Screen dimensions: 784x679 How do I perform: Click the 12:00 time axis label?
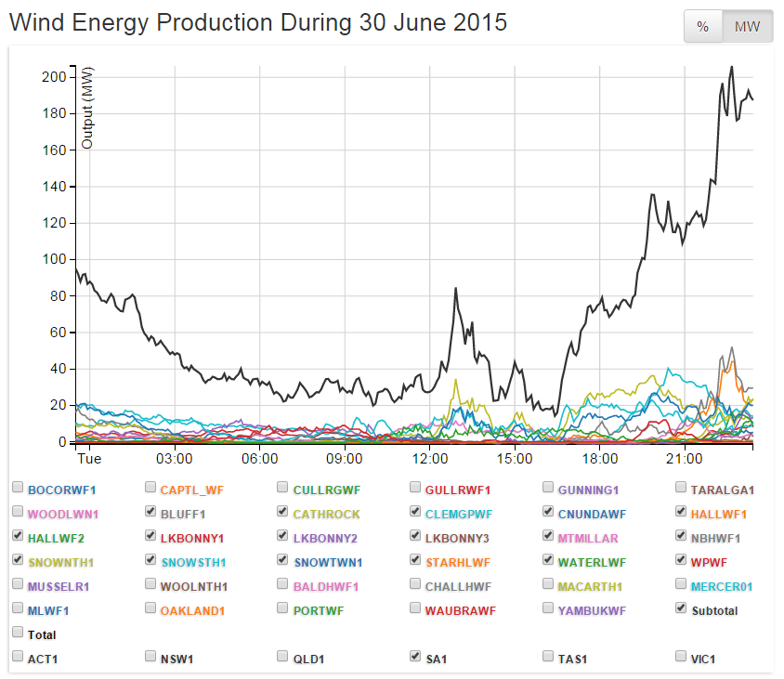point(430,459)
